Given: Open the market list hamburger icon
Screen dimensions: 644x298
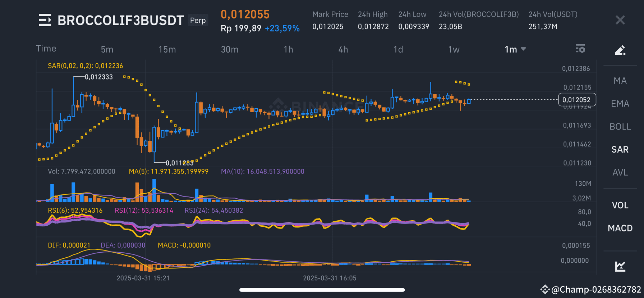Looking at the screenshot, I should point(45,20).
